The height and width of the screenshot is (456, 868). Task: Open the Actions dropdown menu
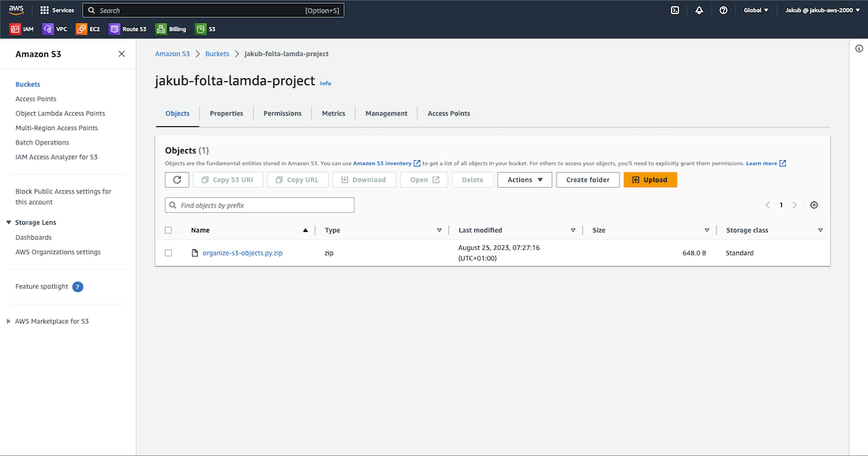pos(524,180)
